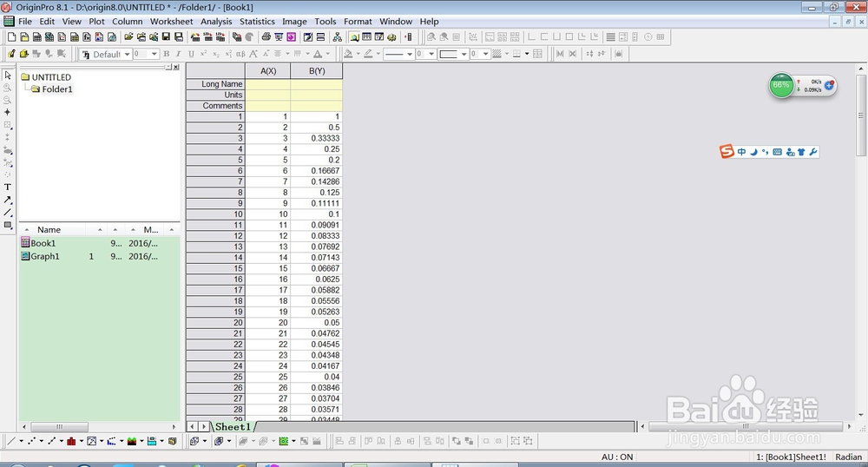Expand the Line plot type dropdown arrow
This screenshot has height=467, width=868.
[x=21, y=441]
